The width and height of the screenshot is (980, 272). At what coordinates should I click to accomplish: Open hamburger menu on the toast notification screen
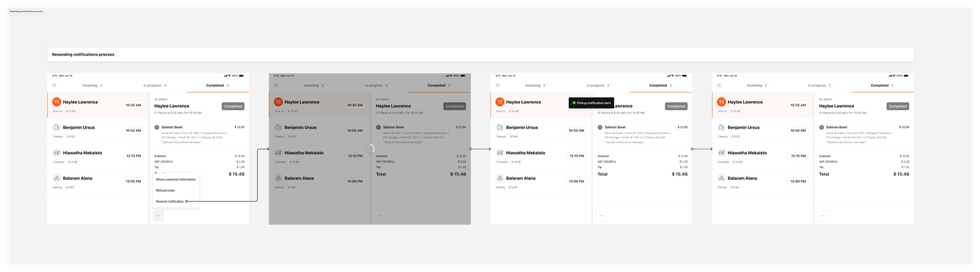497,86
